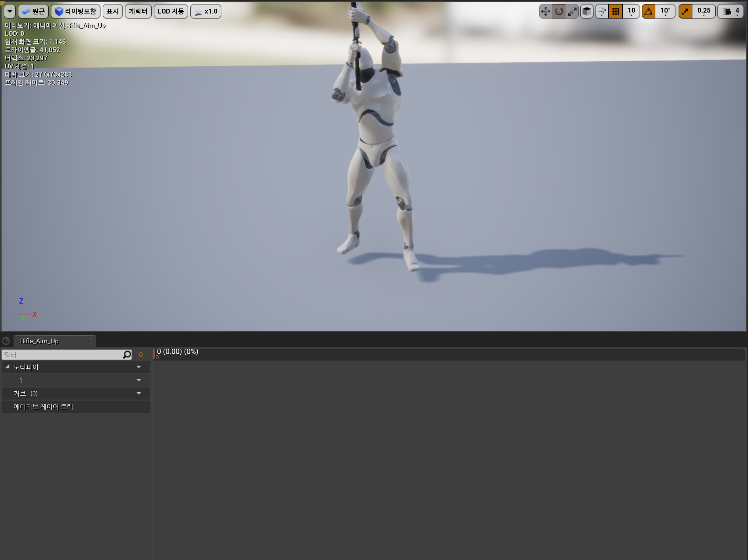The image size is (748, 560).
Task: Toggle grid snapping icon
Action: (x=615, y=11)
